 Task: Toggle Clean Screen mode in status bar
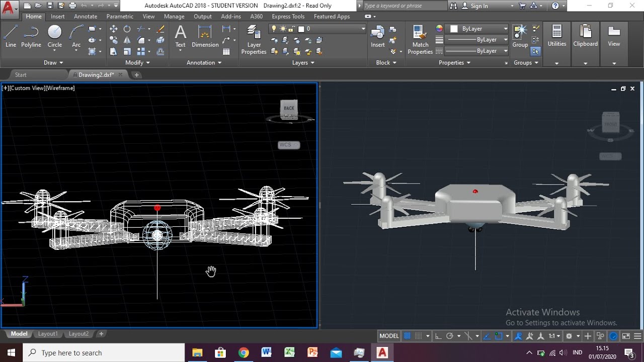click(x=626, y=336)
